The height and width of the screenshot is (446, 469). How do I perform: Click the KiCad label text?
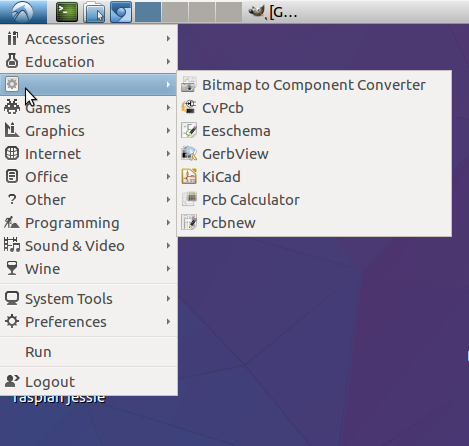point(221,177)
